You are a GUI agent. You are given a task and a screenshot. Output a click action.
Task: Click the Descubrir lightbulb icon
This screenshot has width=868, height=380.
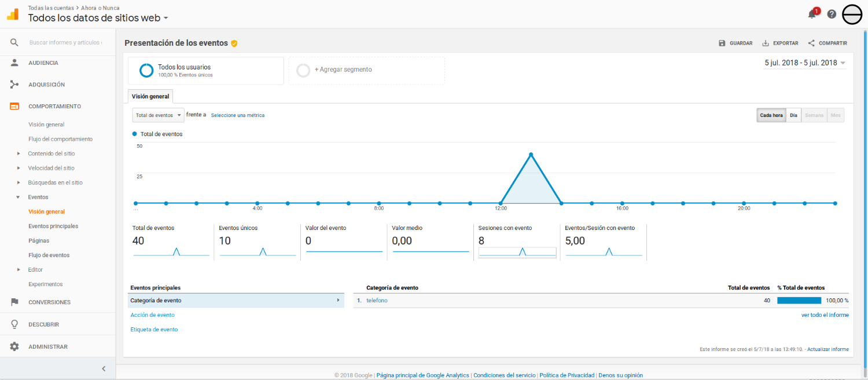click(14, 324)
